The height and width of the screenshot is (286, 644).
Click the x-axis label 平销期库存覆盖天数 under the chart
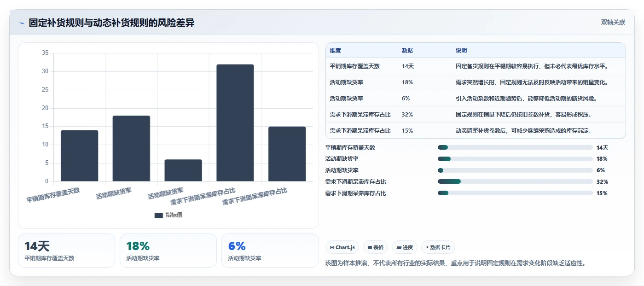point(53,195)
